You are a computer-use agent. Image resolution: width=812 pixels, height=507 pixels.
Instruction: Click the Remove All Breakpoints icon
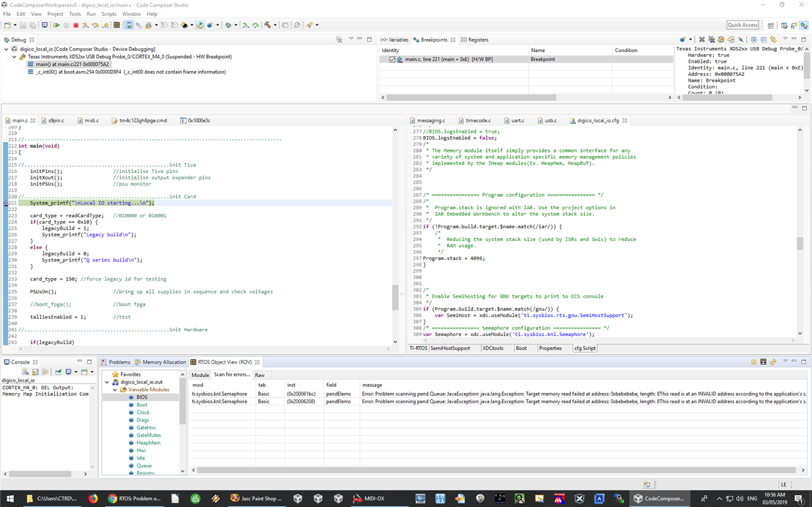[712, 40]
